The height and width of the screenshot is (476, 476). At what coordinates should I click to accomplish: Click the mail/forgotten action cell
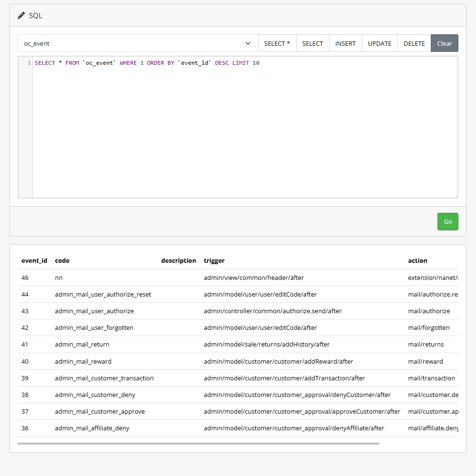(428, 327)
